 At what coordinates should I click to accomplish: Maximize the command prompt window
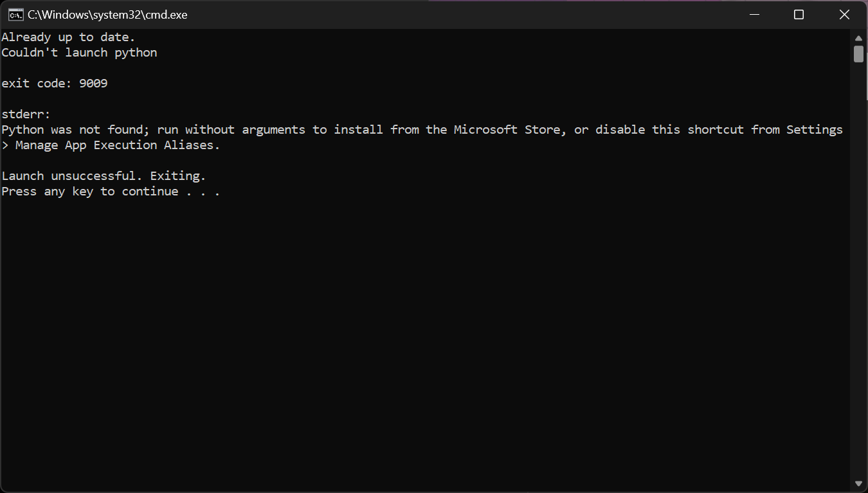pyautogui.click(x=799, y=14)
